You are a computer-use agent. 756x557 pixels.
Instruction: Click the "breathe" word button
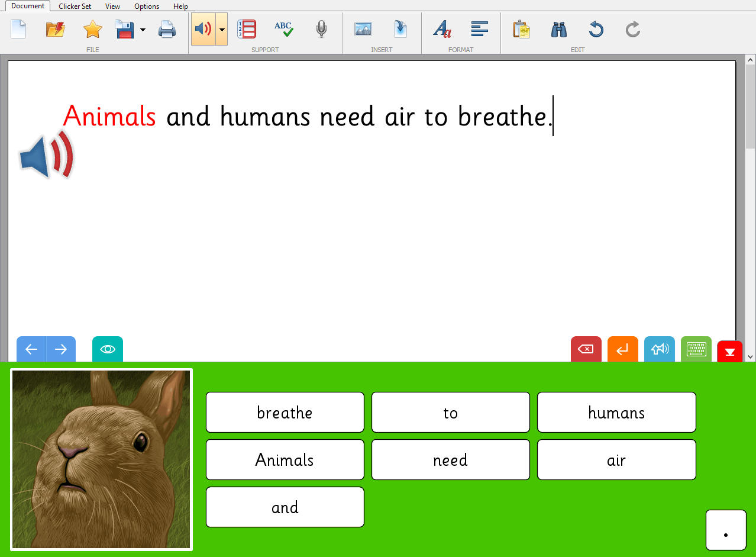coord(285,413)
